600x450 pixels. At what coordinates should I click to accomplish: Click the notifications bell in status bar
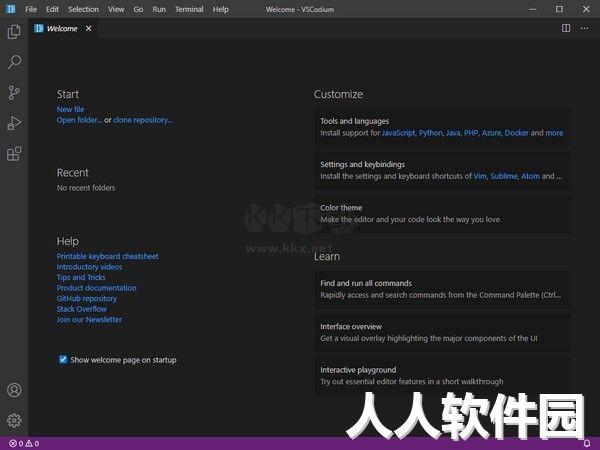coord(587,443)
